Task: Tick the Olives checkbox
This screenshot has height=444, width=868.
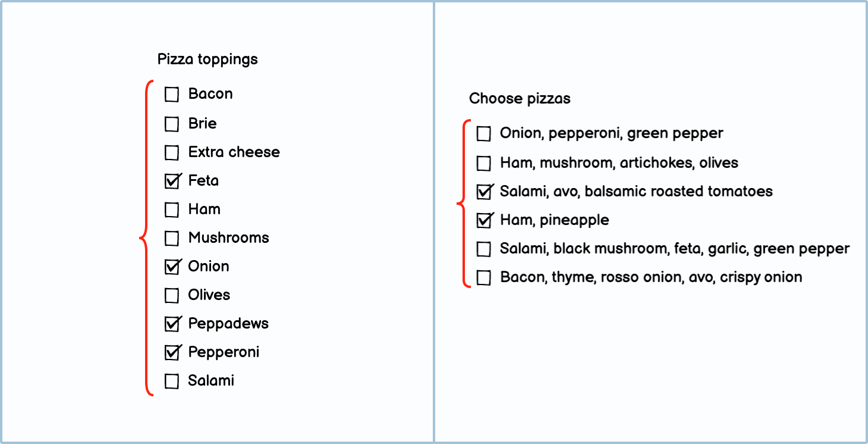Action: (x=172, y=296)
